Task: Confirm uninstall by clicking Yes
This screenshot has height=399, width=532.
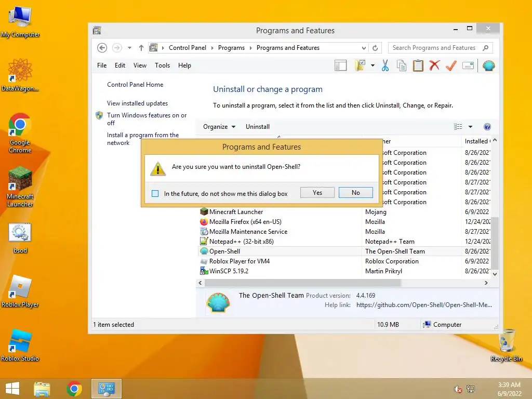Action: pos(317,192)
